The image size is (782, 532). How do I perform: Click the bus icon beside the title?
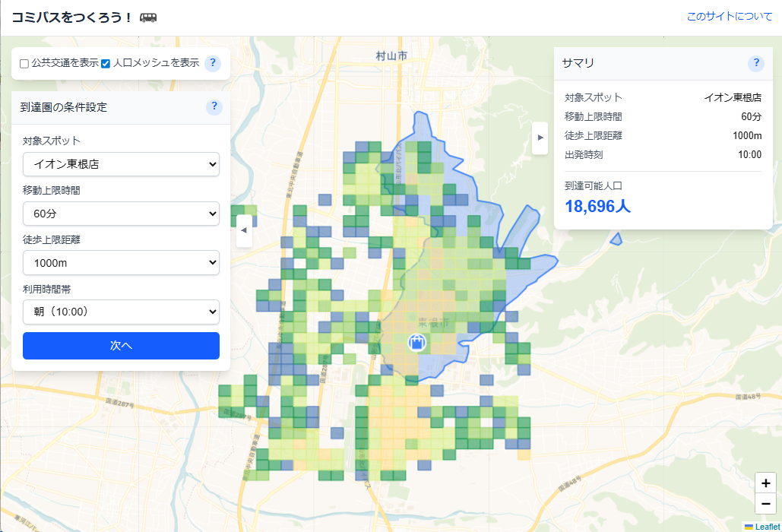[x=148, y=17]
